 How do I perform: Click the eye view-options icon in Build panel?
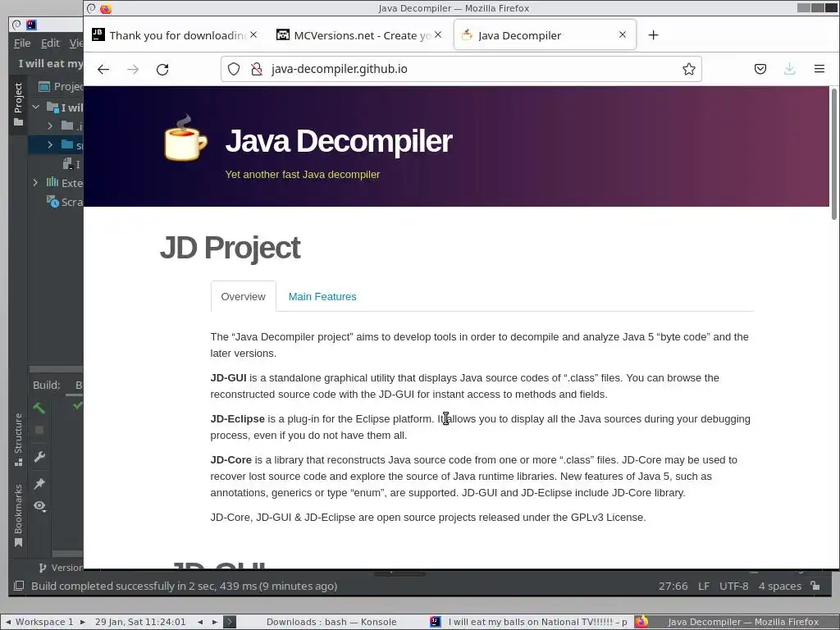pyautogui.click(x=39, y=506)
